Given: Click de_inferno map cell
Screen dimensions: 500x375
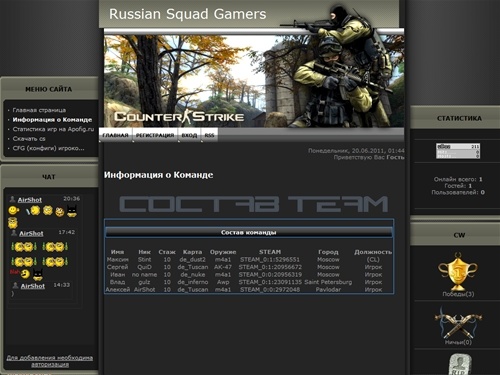Looking at the screenshot, I should 193,282.
